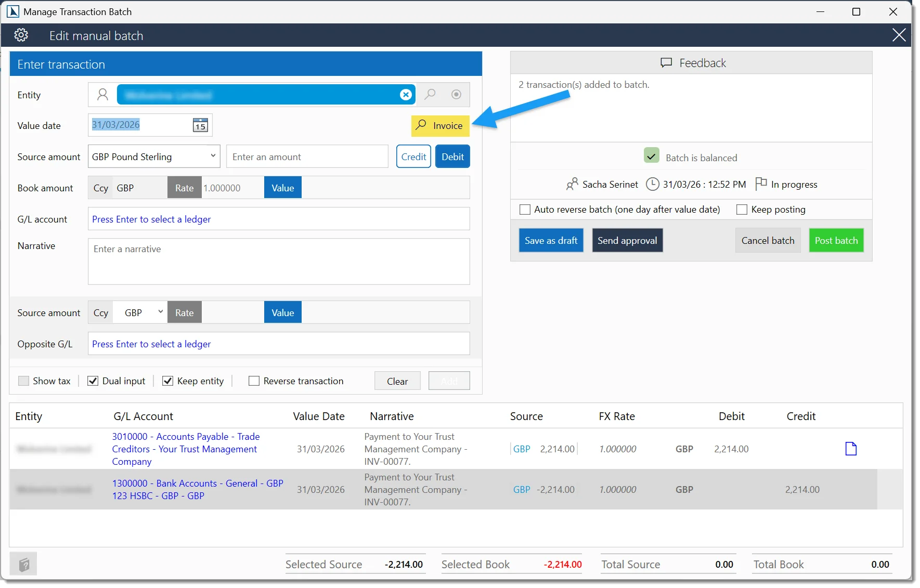Click Entity column header
The height and width of the screenshot is (588, 920).
click(29, 416)
